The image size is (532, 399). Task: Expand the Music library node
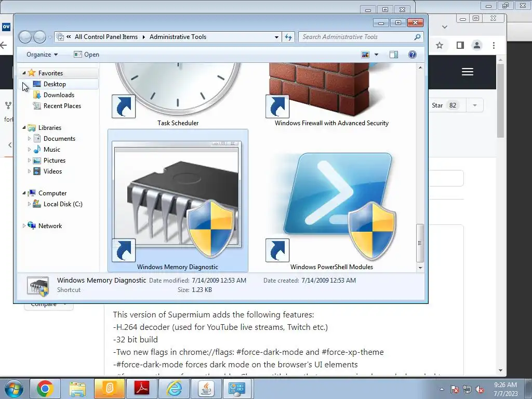(x=29, y=149)
